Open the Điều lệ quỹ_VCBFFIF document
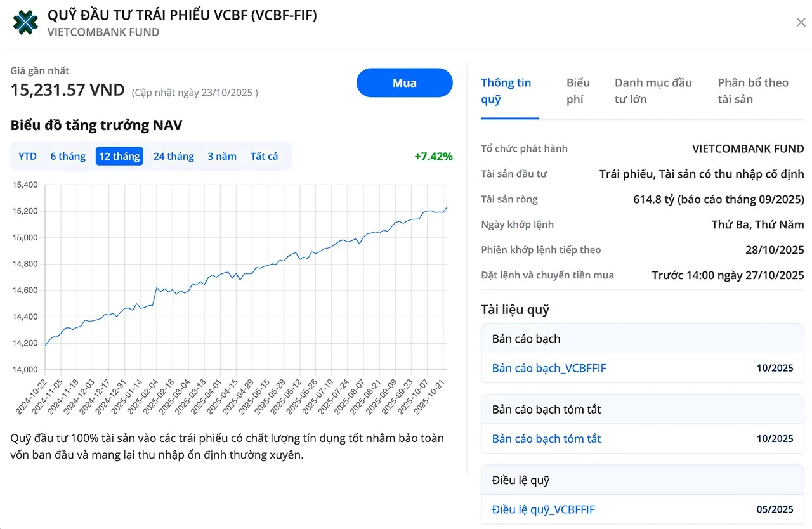Screen dimensions: 812x529 [543, 509]
